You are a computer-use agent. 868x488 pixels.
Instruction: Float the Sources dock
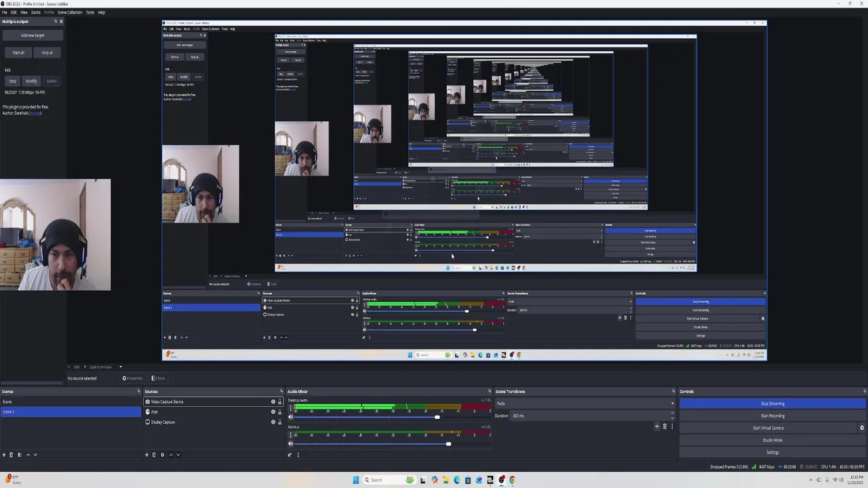281,391
